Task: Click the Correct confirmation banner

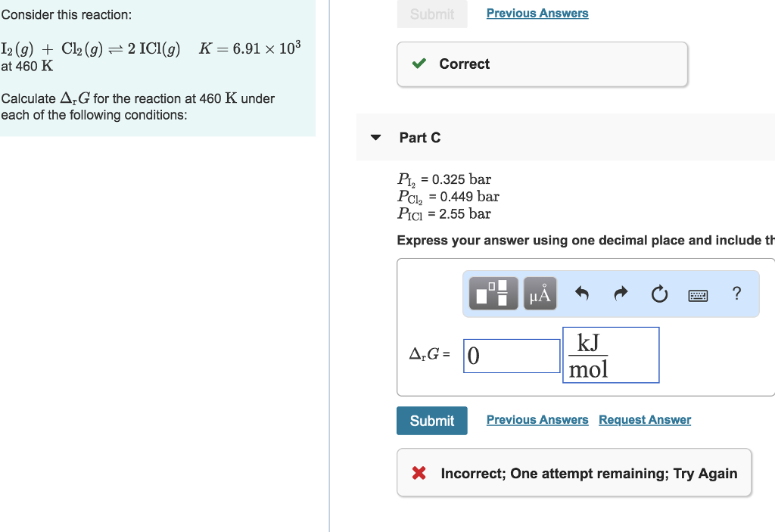Action: pos(542,64)
